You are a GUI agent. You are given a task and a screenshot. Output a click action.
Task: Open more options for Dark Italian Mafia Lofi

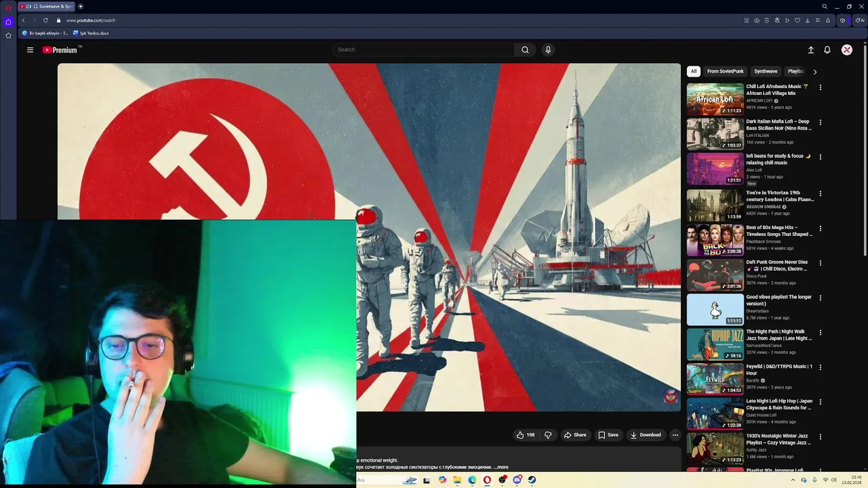[x=820, y=123]
